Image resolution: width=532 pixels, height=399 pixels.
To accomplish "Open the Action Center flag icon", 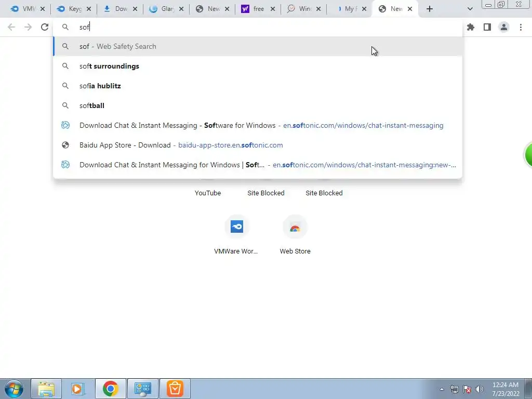I will point(467,389).
